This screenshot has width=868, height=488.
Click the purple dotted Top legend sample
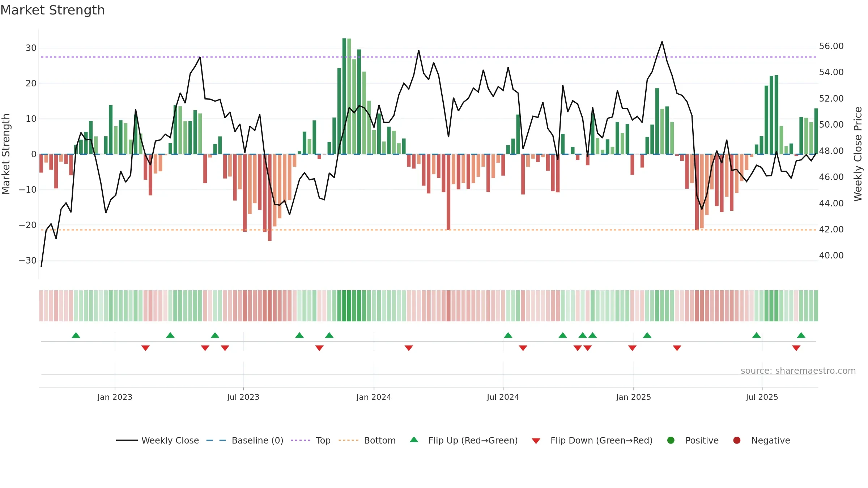(x=301, y=440)
